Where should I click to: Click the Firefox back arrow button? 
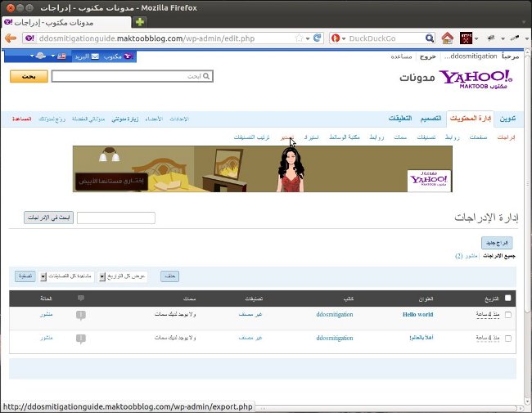(x=11, y=38)
